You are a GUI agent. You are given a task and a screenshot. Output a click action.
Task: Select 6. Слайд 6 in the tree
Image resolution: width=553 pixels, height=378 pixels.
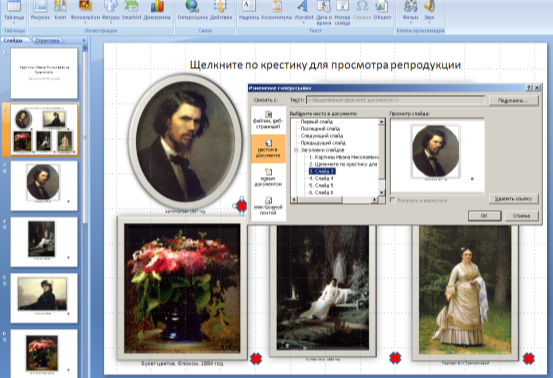321,193
